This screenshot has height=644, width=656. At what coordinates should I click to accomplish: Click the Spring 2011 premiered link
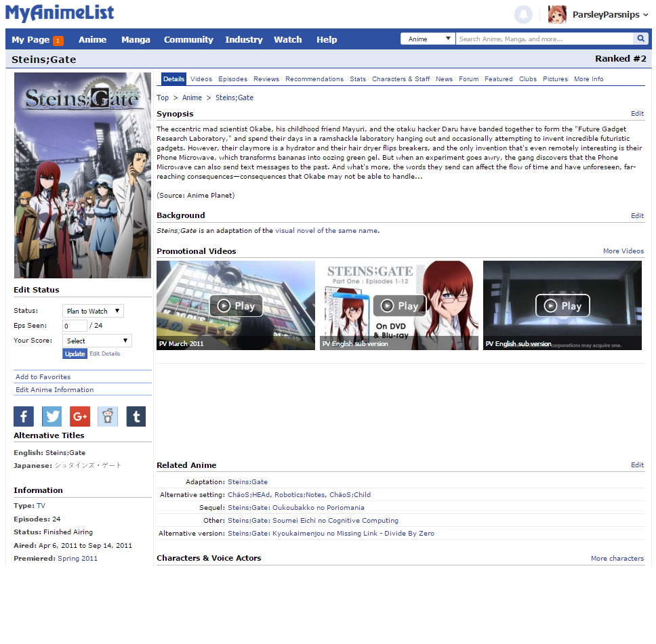tap(77, 559)
